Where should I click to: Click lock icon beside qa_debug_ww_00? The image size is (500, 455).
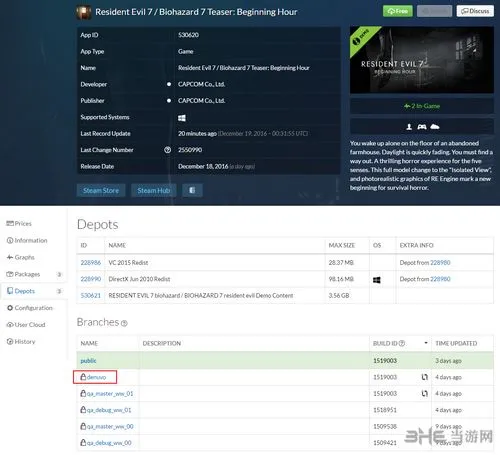(x=83, y=443)
